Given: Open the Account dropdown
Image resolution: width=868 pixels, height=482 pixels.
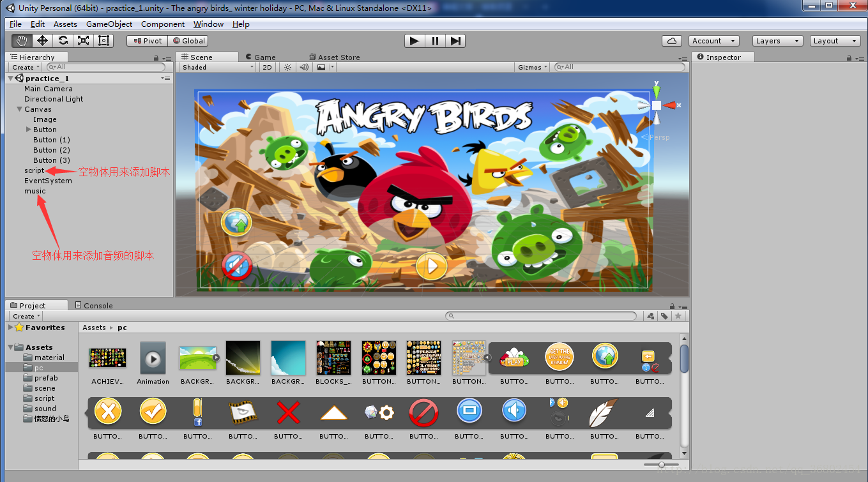Looking at the screenshot, I should tap(714, 41).
